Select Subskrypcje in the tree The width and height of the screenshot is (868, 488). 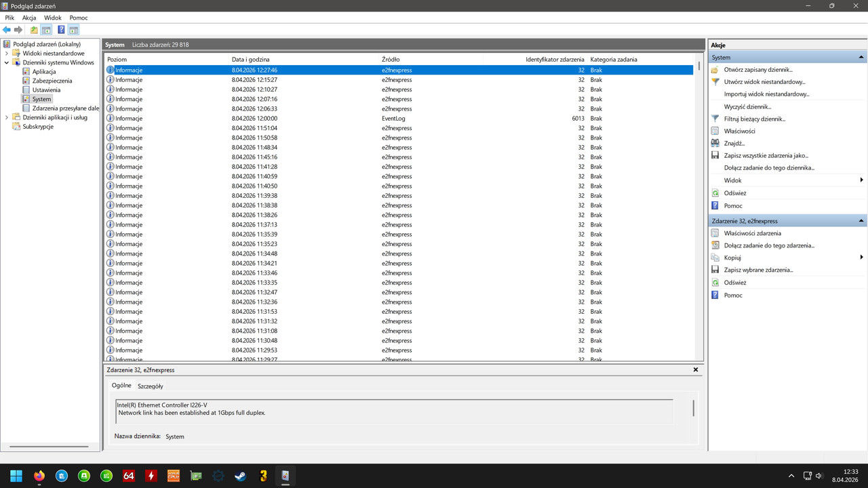tap(38, 127)
